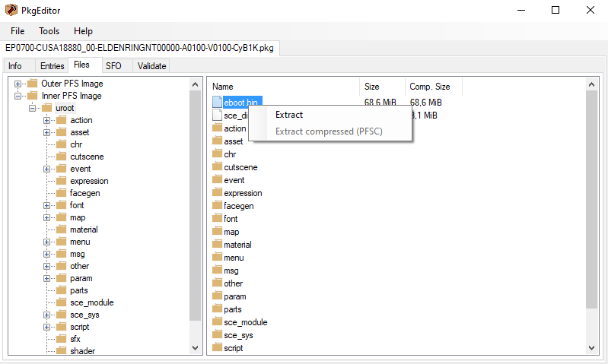Click the uroot folder icon in tree
608x364 pixels.
coord(47,108)
